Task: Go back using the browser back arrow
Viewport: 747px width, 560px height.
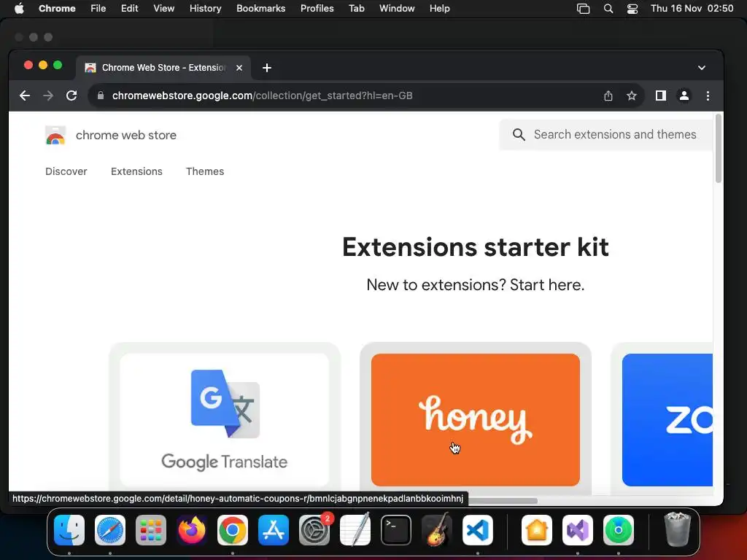Action: coord(25,96)
